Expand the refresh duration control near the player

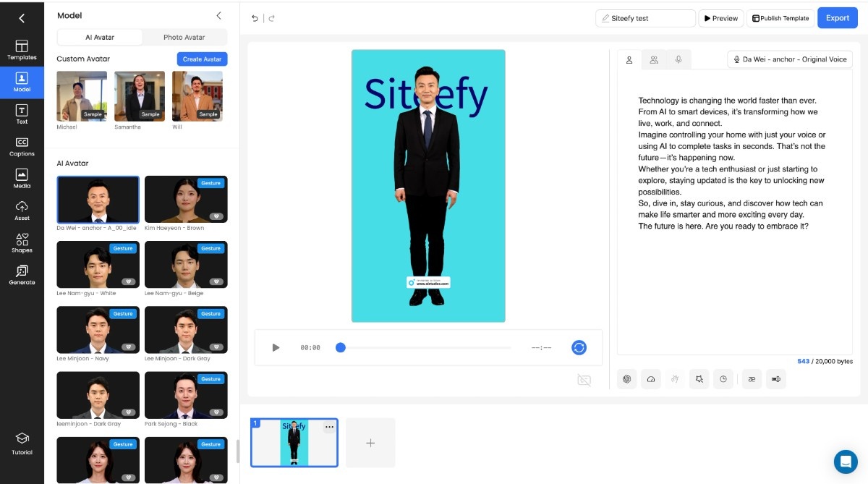tap(579, 347)
